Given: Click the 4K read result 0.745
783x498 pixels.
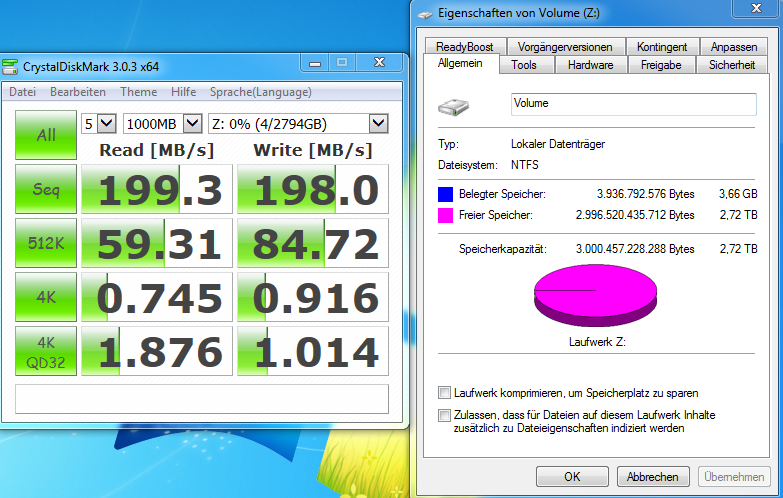Looking at the screenshot, I should [157, 297].
